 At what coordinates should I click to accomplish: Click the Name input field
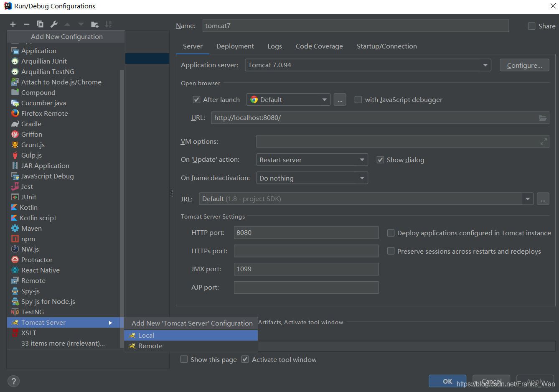356,26
